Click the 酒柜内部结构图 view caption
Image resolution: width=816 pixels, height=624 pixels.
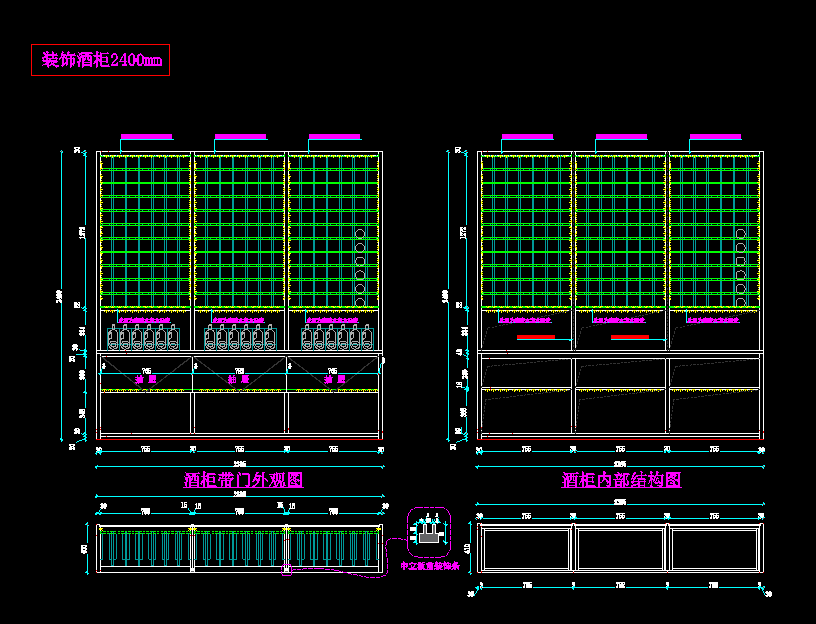coord(621,480)
